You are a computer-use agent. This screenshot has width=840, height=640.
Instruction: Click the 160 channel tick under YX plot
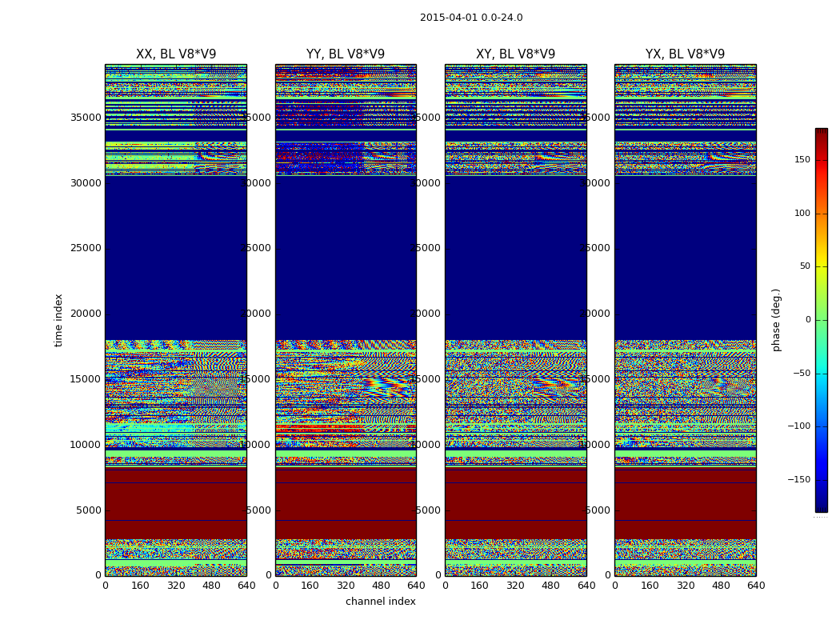click(x=650, y=586)
